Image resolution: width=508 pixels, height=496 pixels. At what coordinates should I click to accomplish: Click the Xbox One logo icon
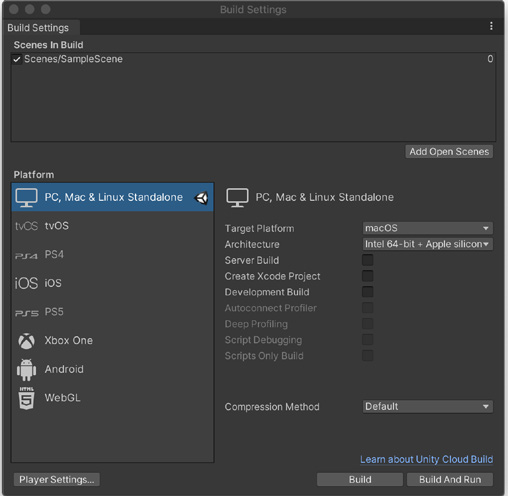pos(26,341)
